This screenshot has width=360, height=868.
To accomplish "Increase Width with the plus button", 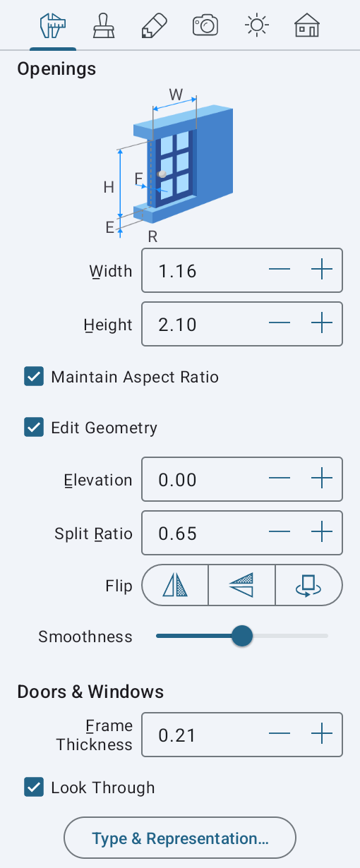I will pyautogui.click(x=322, y=270).
